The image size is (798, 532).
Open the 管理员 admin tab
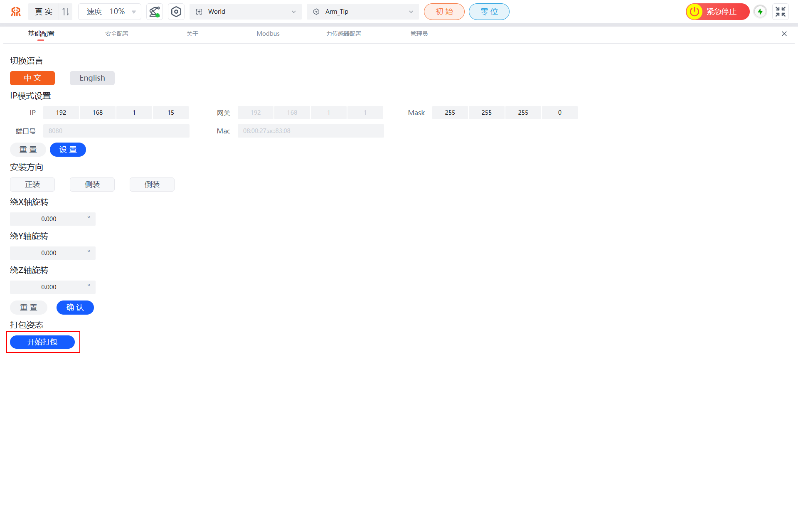(x=419, y=34)
